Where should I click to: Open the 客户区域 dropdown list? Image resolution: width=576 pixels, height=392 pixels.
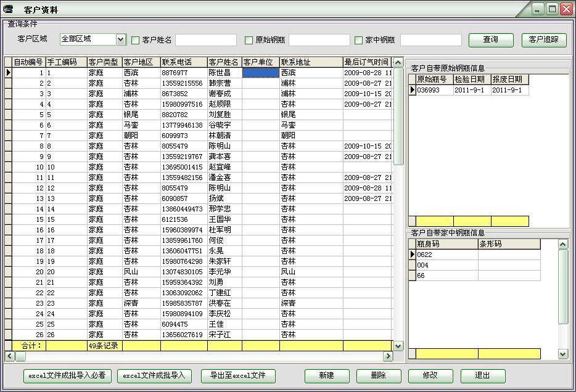click(x=121, y=39)
